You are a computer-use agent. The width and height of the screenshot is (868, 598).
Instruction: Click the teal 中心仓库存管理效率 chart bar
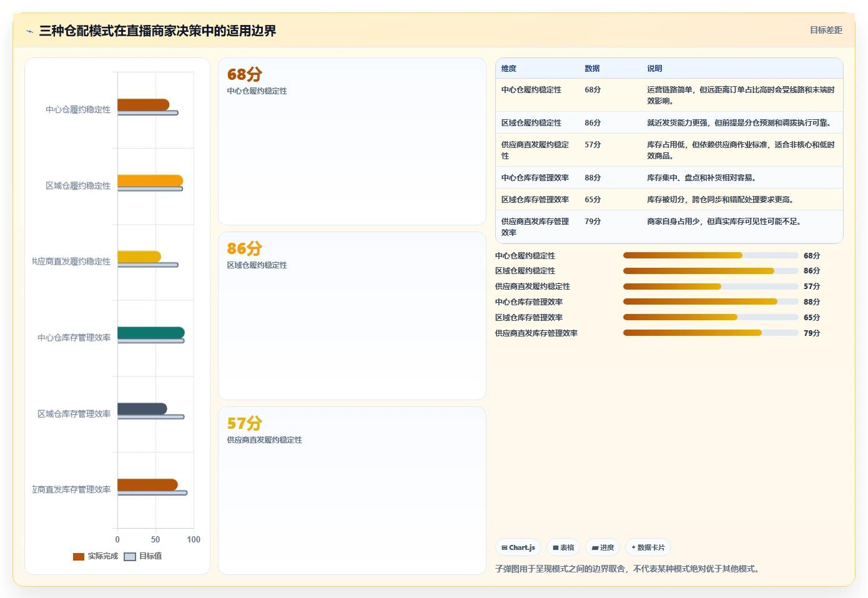151,333
